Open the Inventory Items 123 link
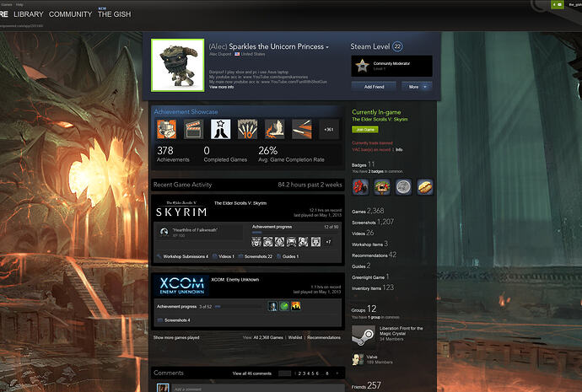Screen dimensions: 582x392 [x=373, y=287]
